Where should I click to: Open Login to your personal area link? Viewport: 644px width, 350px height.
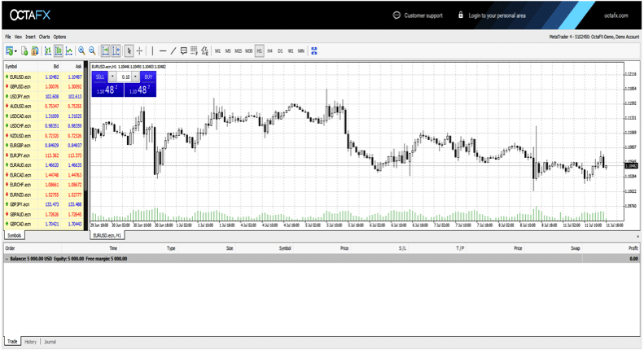point(497,15)
